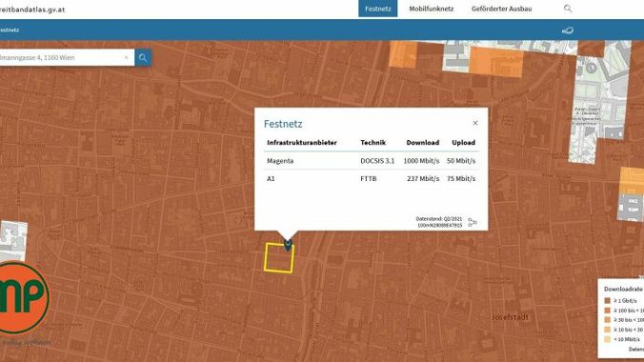Close the Festnetz info popup
Screen dimensions: 644x362
click(475, 123)
